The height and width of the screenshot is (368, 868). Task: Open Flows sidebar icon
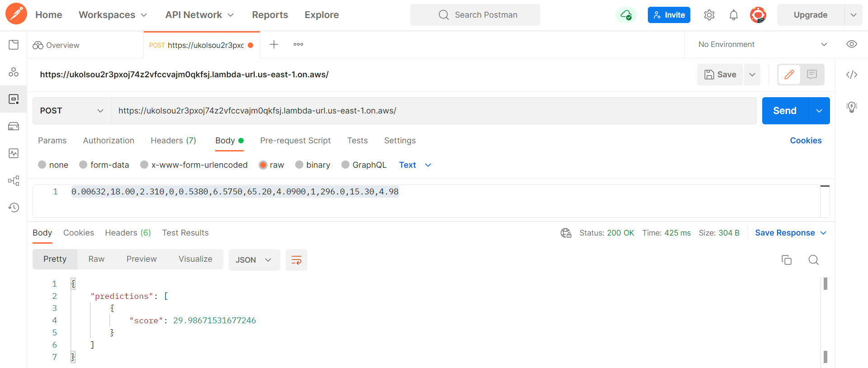click(14, 181)
